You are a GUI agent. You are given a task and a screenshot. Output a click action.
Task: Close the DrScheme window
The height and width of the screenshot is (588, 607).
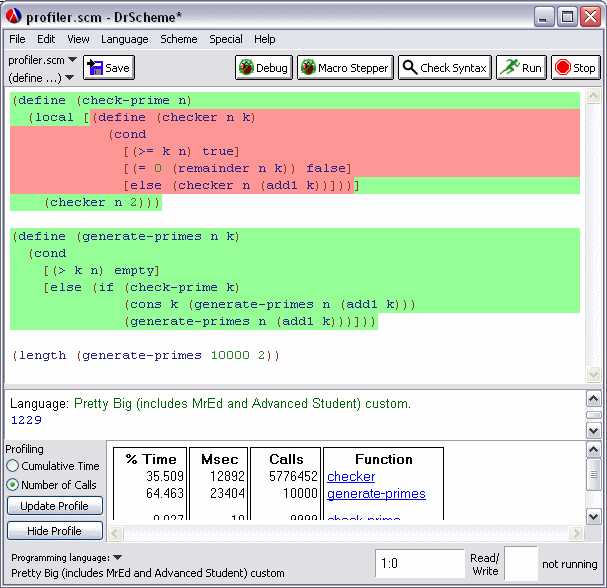(x=590, y=17)
